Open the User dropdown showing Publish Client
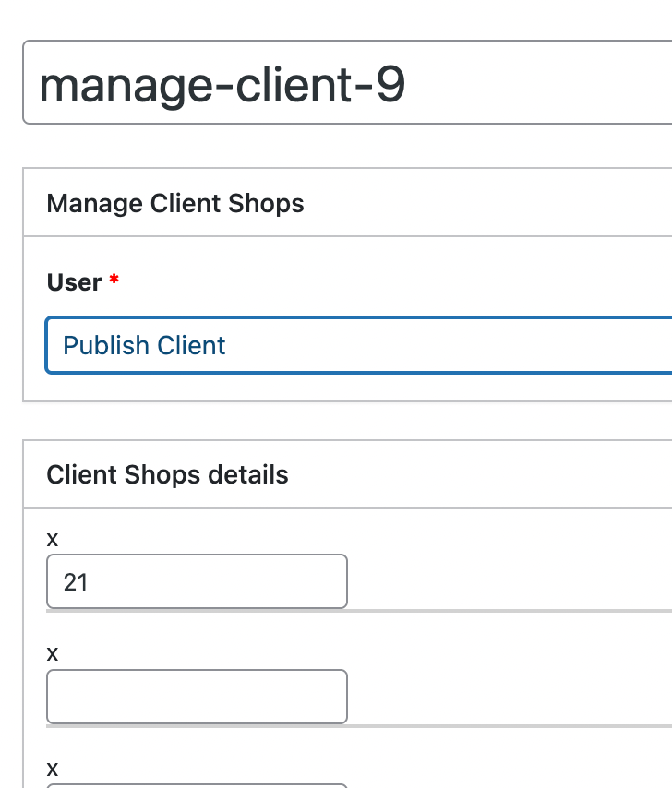 pos(358,346)
